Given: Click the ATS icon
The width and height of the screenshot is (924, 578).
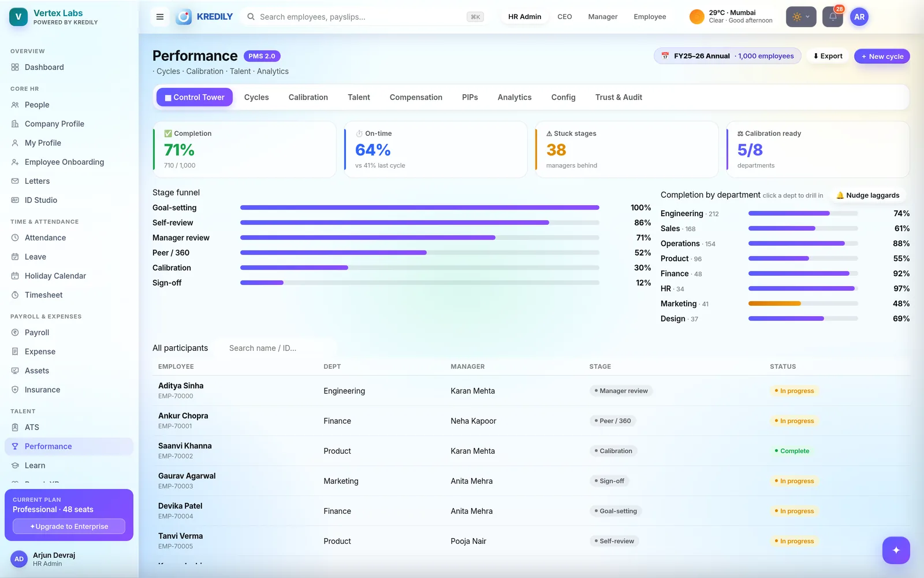Looking at the screenshot, I should (15, 427).
